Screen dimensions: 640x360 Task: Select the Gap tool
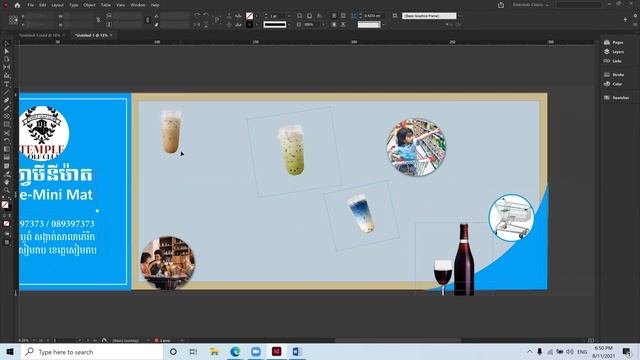coord(7,67)
